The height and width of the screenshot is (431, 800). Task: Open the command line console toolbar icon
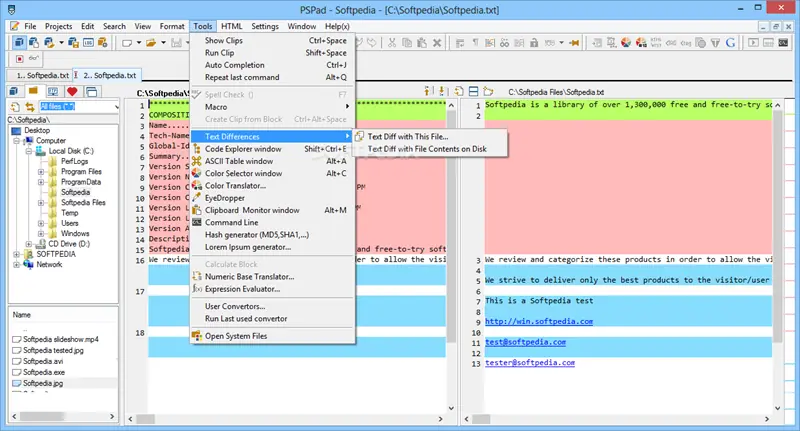pyautogui.click(x=783, y=43)
